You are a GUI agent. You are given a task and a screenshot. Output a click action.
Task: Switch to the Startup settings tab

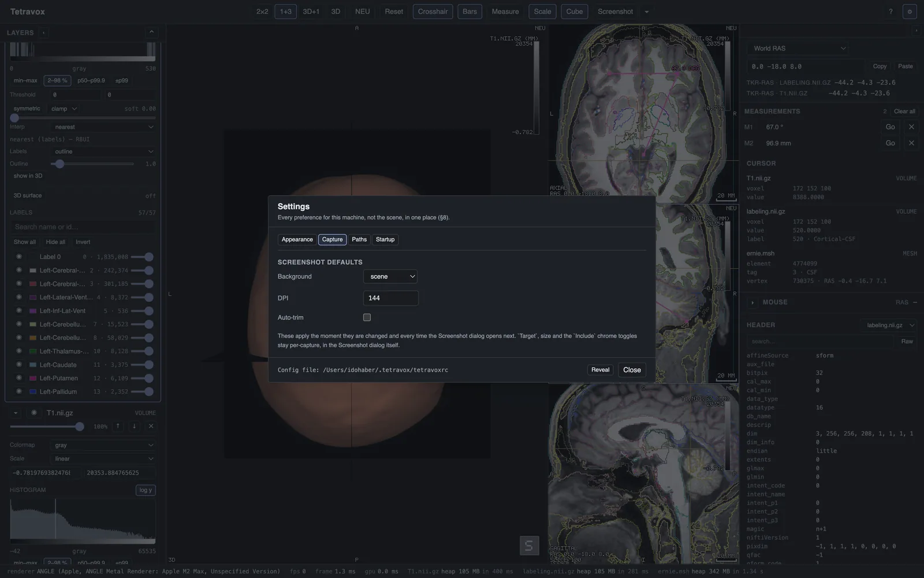[385, 239]
